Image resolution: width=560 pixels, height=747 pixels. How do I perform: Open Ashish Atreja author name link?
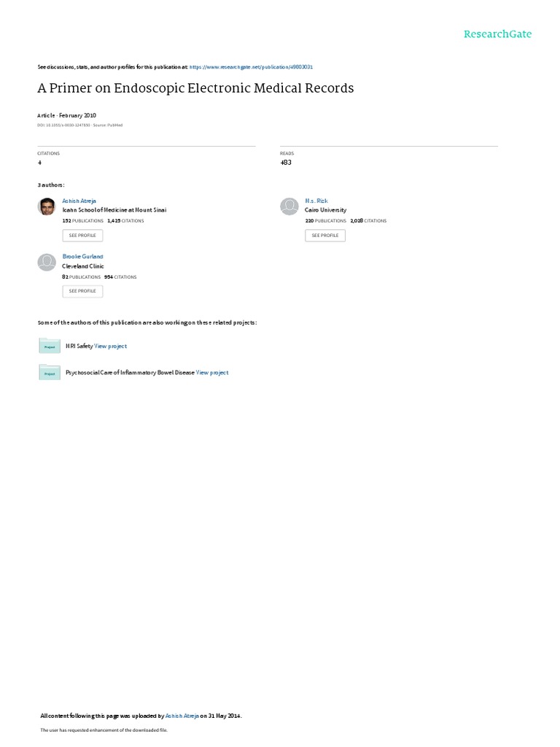(79, 201)
